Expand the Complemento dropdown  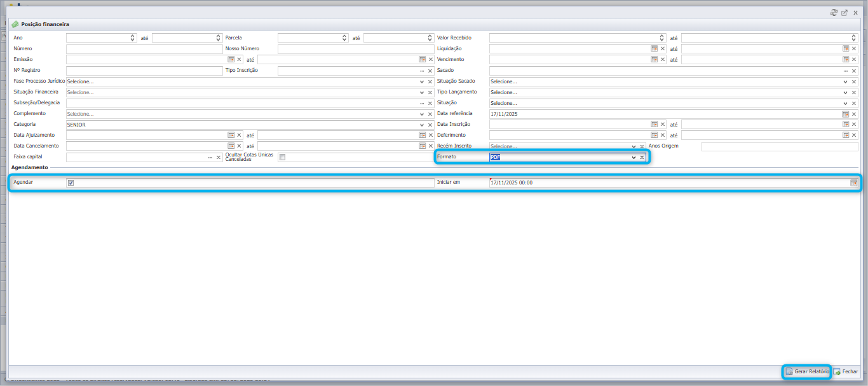(x=422, y=114)
